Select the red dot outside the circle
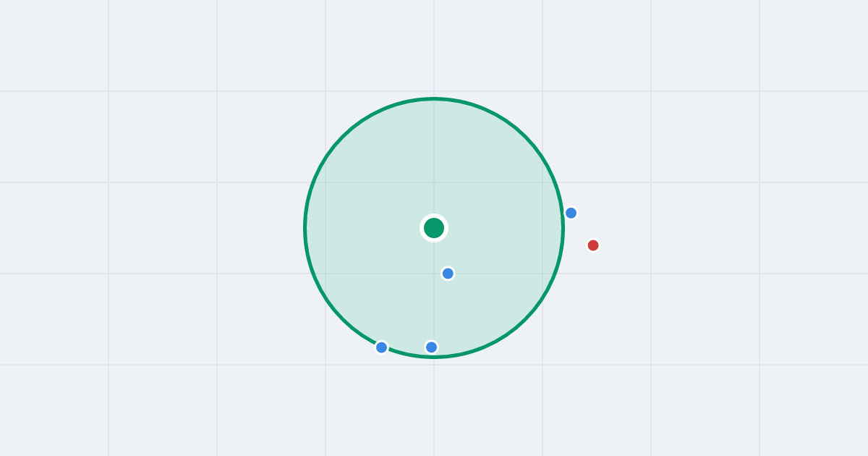This screenshot has height=456, width=868. pyautogui.click(x=593, y=245)
